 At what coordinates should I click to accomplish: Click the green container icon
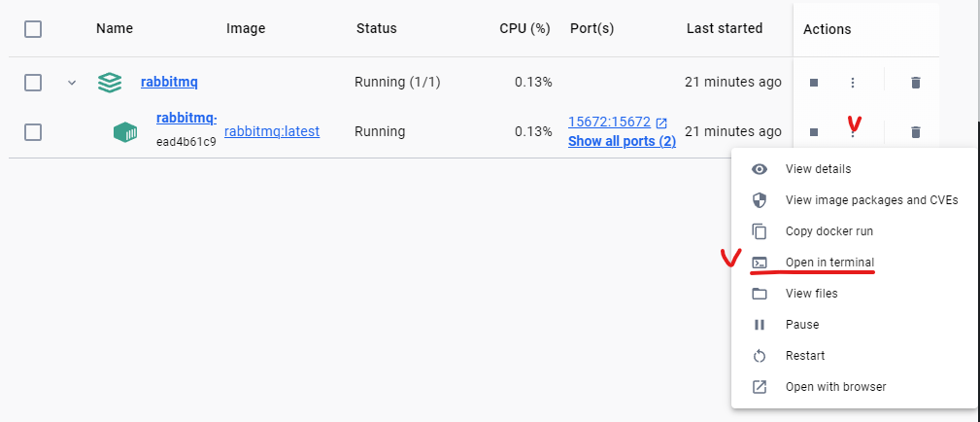pyautogui.click(x=125, y=131)
